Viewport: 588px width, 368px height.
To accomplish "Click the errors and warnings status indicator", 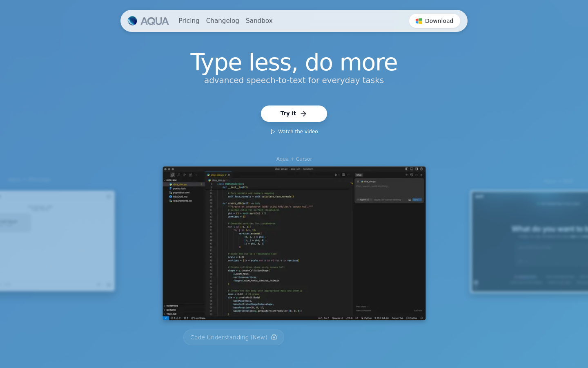I will 176,318.
